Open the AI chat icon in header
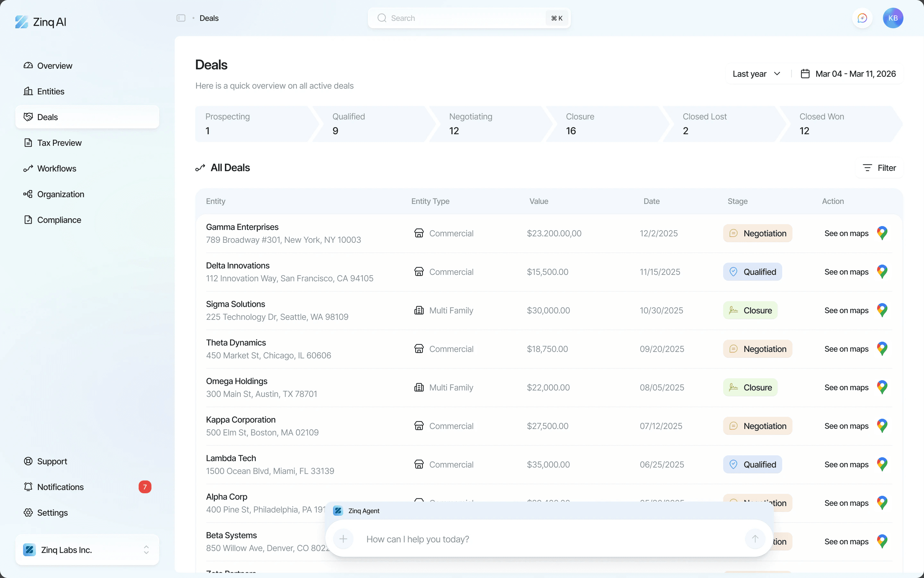 [862, 18]
